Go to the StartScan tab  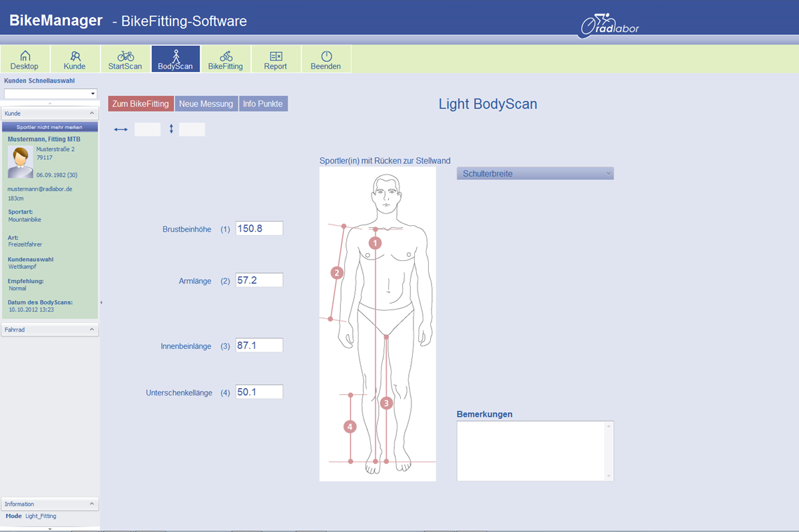(125, 59)
